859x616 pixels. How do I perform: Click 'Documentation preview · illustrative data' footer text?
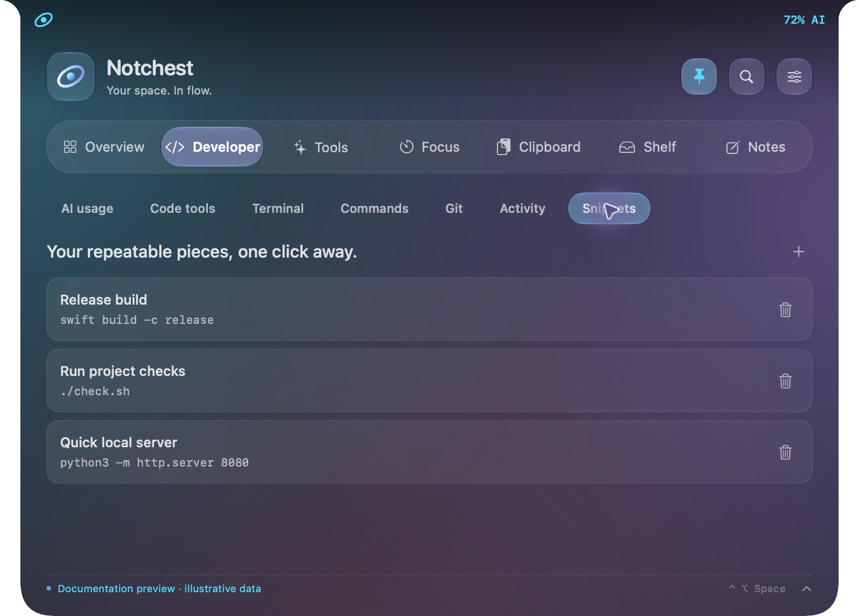[x=159, y=589]
